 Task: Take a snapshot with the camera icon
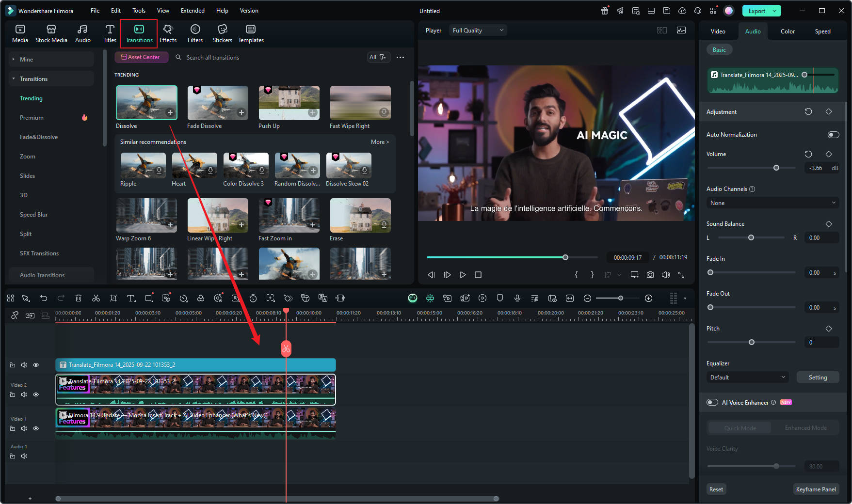point(650,275)
